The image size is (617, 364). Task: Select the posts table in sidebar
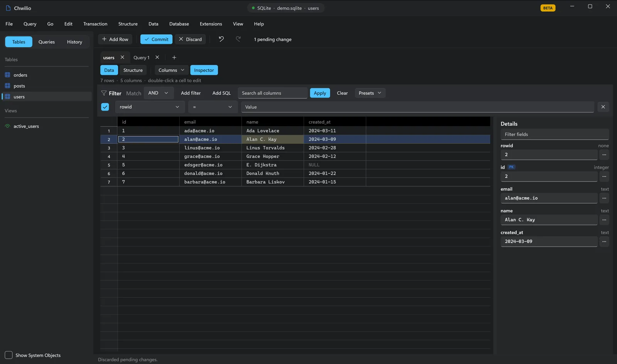pyautogui.click(x=47, y=86)
